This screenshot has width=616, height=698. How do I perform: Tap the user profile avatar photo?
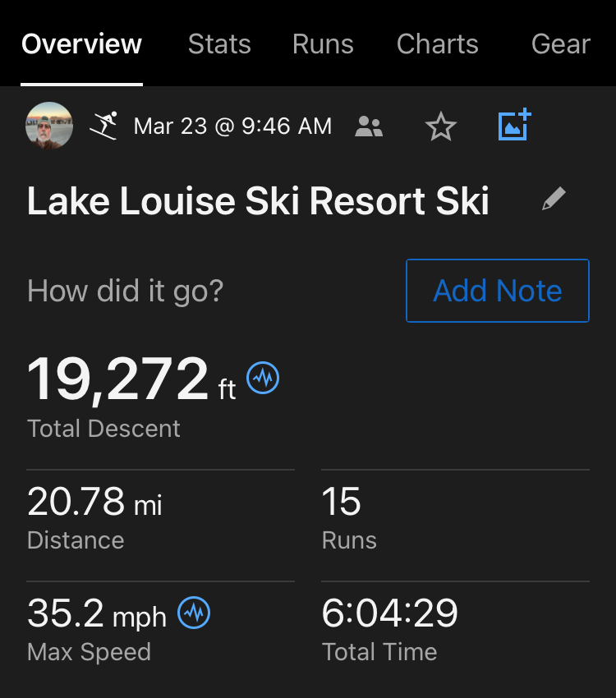pos(49,126)
